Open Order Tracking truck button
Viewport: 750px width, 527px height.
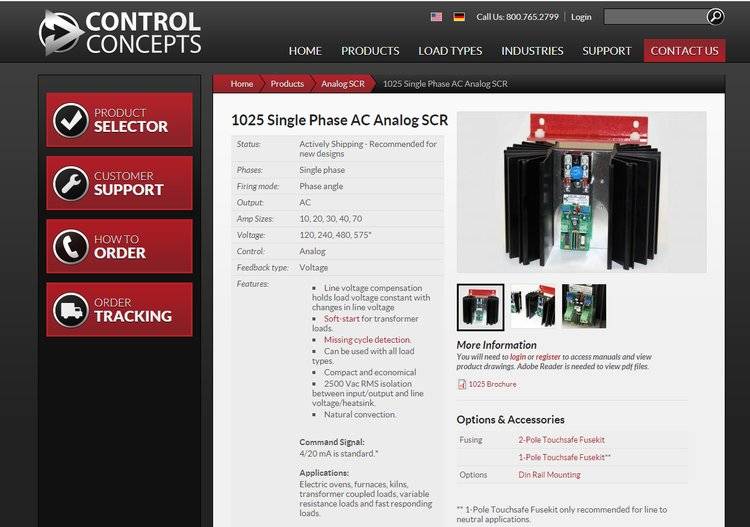(120, 309)
